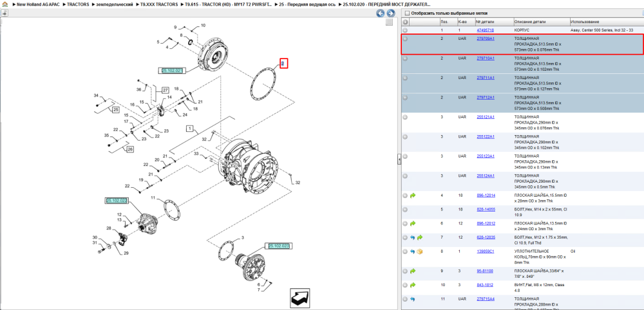The image size is (644, 310).
Task: Click 'КОРПУС' description text
Action: pyautogui.click(x=522, y=30)
